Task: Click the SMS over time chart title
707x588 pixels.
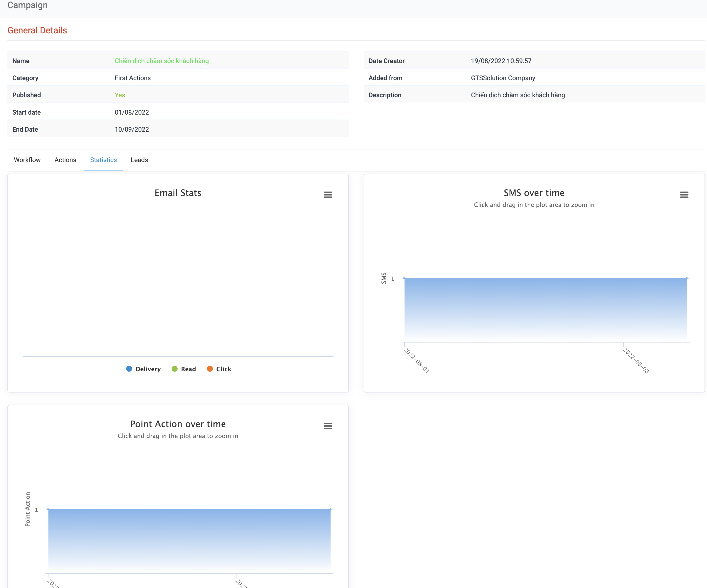Action: point(534,193)
